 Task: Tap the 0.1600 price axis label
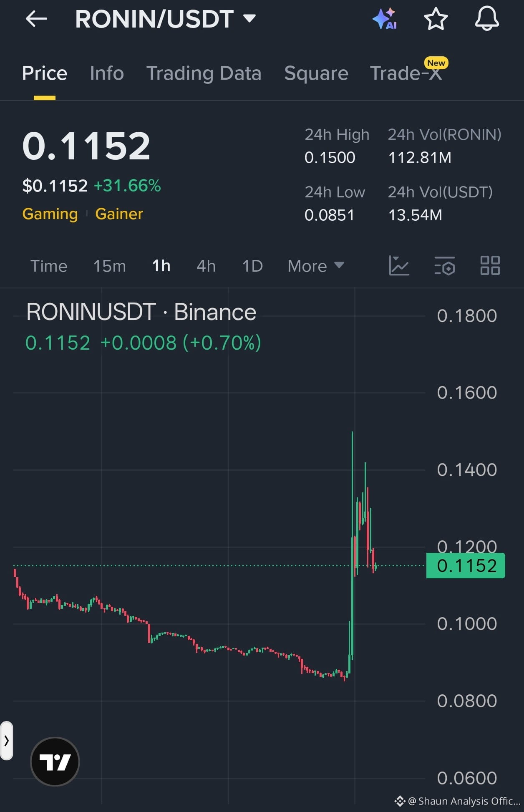[x=467, y=393]
